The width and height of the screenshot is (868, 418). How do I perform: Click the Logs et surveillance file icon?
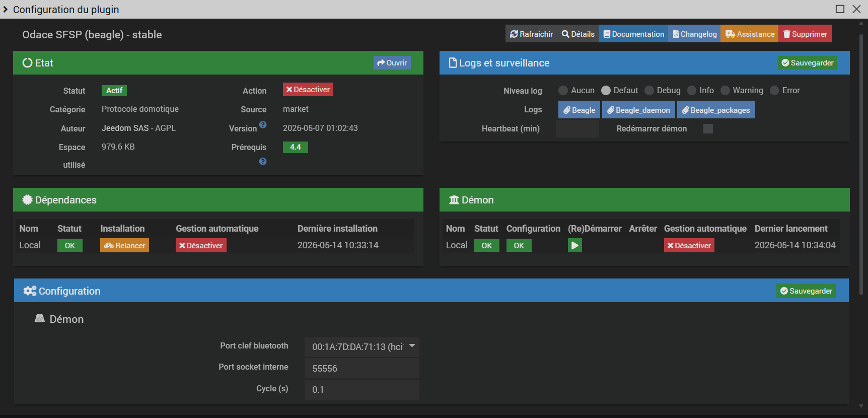coord(453,63)
